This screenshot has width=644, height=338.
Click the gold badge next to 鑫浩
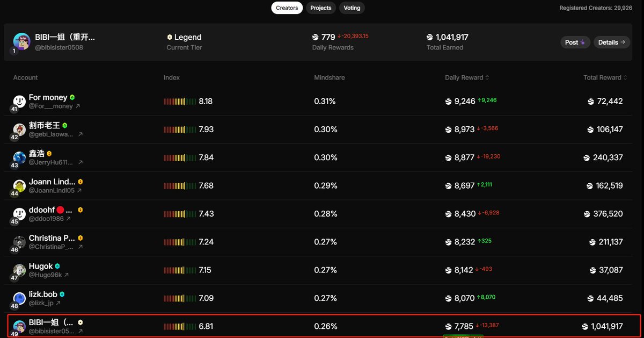[x=49, y=154]
